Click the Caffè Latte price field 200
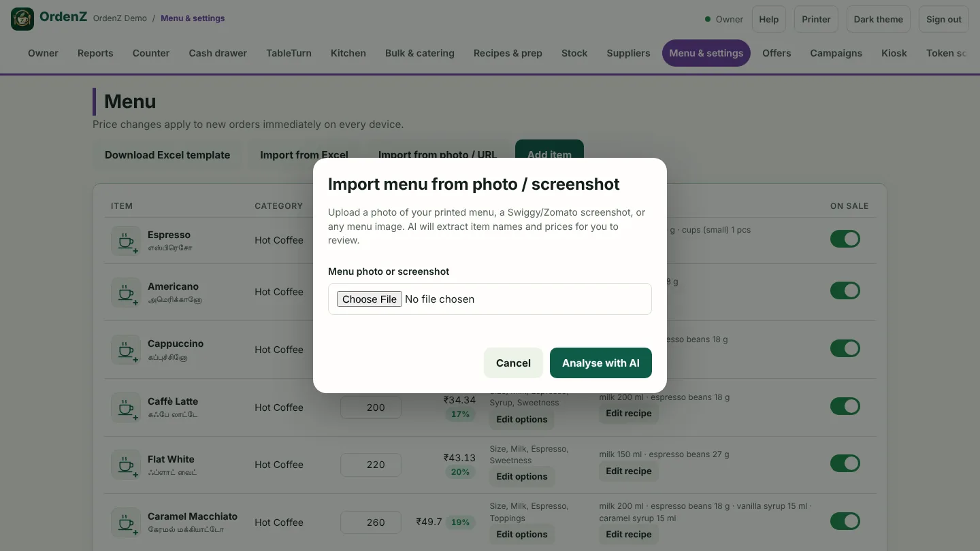Viewport: 980px width, 551px height. click(x=371, y=407)
